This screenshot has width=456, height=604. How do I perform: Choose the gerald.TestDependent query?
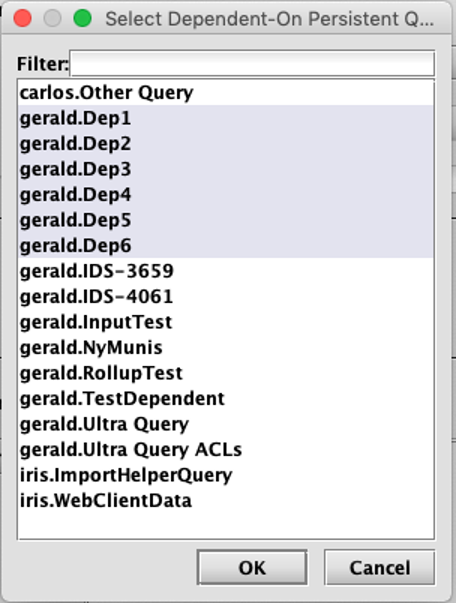[x=226, y=398]
